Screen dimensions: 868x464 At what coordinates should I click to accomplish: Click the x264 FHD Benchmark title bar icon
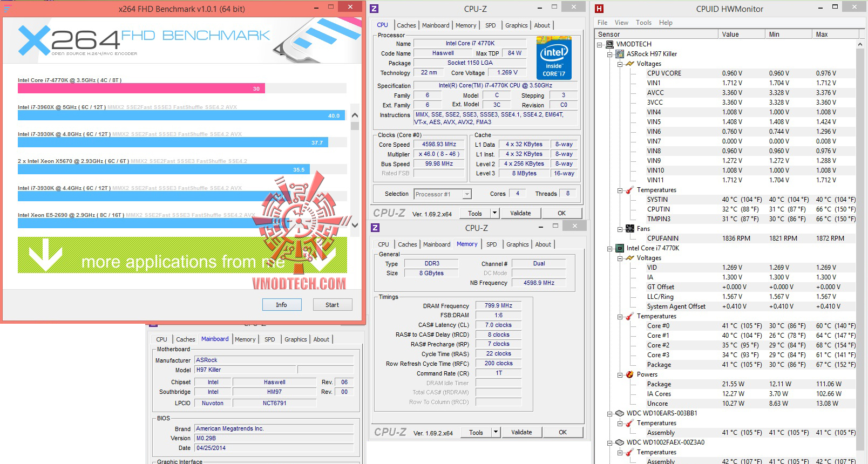[7, 9]
